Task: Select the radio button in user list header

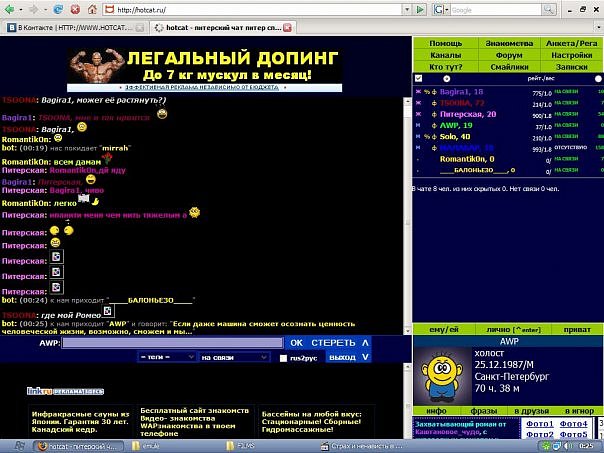Action: point(446,78)
